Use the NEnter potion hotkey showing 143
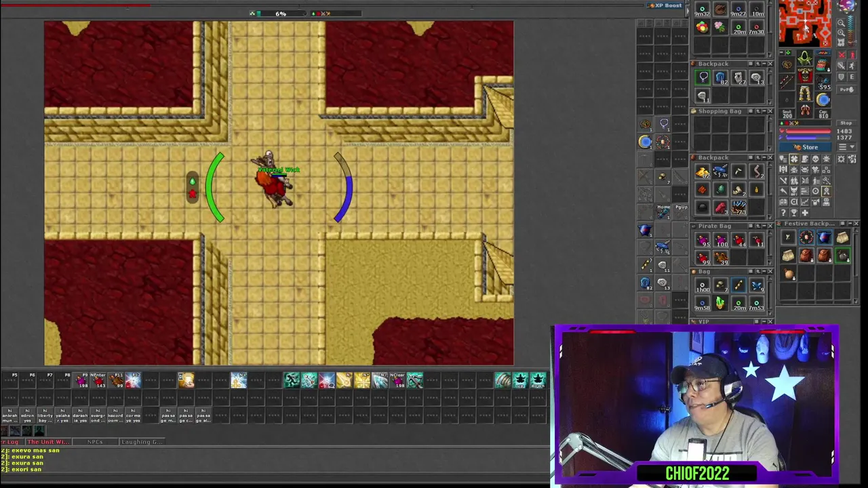868x488 pixels. click(98, 380)
